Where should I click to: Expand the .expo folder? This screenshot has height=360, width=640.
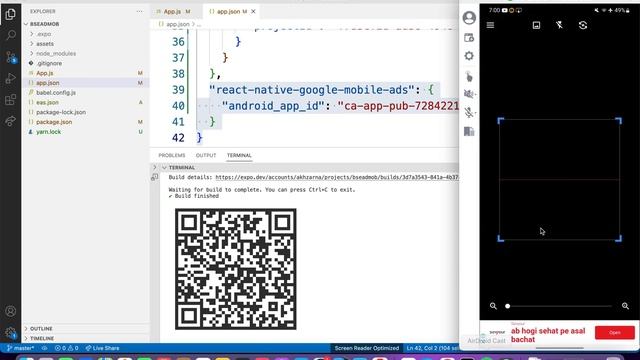(44, 34)
